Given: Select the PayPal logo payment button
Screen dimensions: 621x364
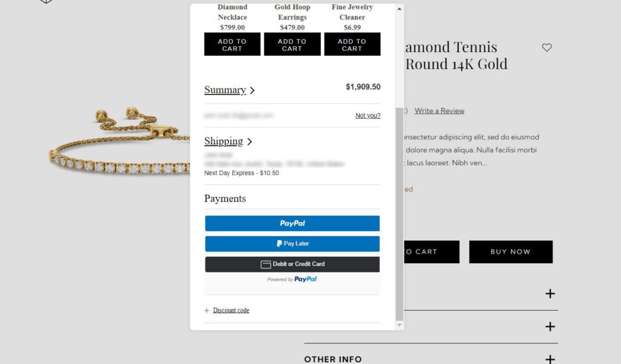Looking at the screenshot, I should click(292, 223).
